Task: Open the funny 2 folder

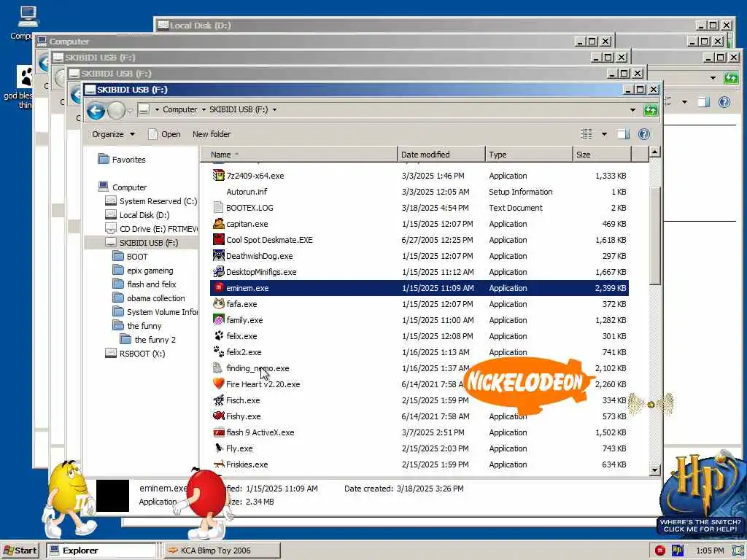Action: point(148,340)
